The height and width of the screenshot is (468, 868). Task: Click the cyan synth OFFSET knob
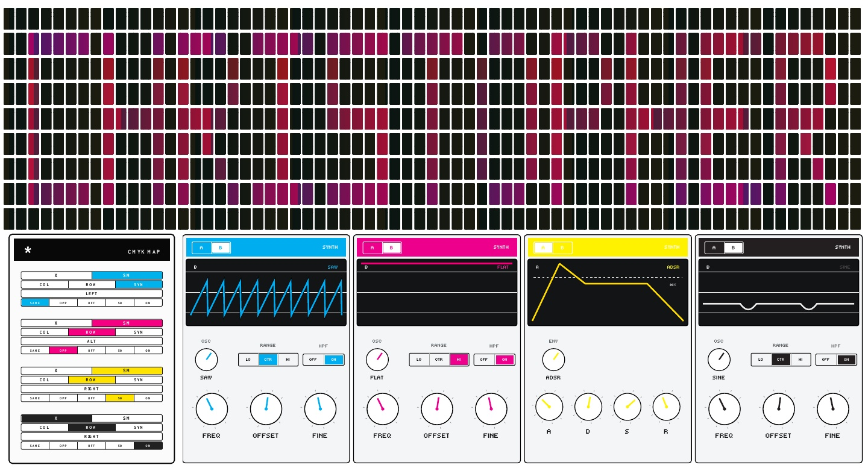click(266, 409)
